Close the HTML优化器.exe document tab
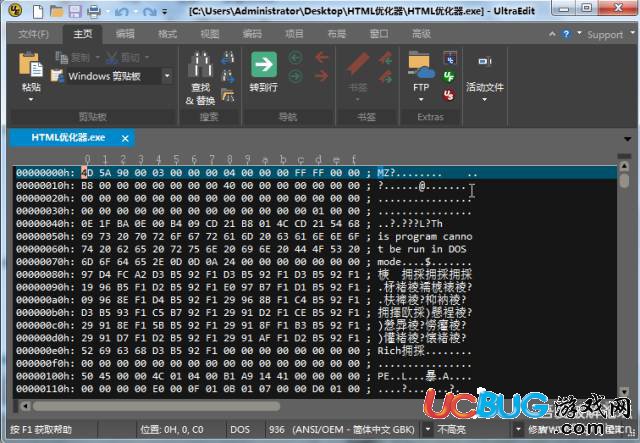Viewport: 640px width, 443px height. pyautogui.click(x=125, y=138)
